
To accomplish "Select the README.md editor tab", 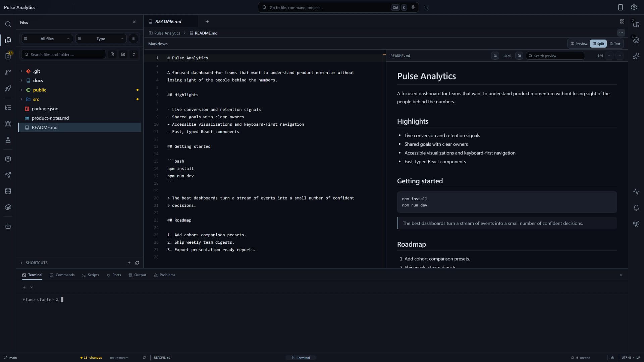I will (x=171, y=21).
